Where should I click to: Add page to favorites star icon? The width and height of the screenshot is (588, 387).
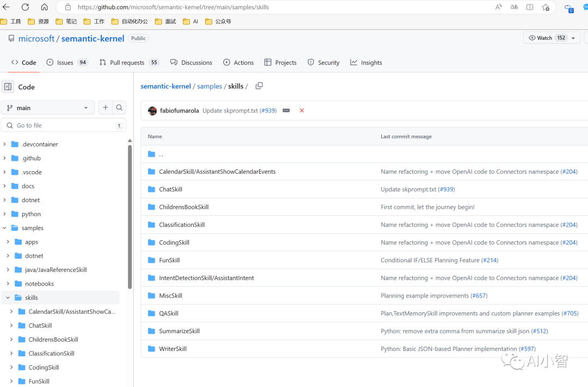tap(546, 7)
